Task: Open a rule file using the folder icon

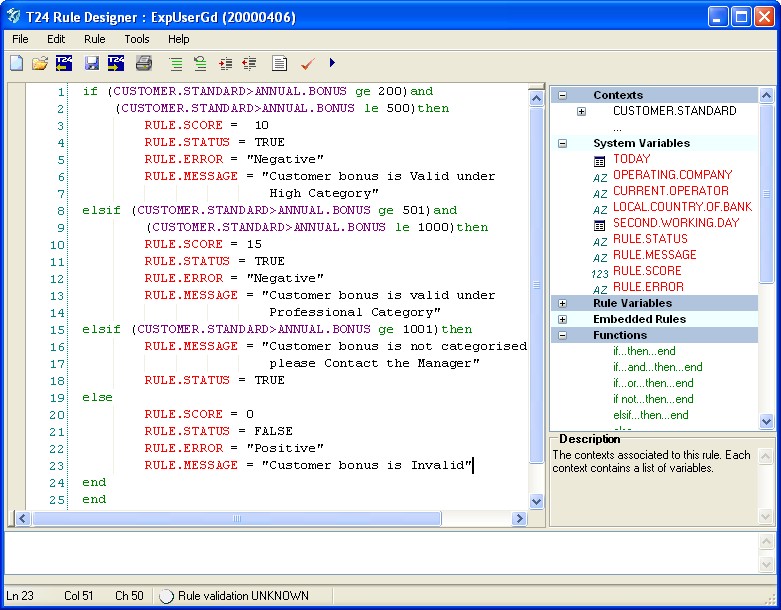Action: (40, 63)
